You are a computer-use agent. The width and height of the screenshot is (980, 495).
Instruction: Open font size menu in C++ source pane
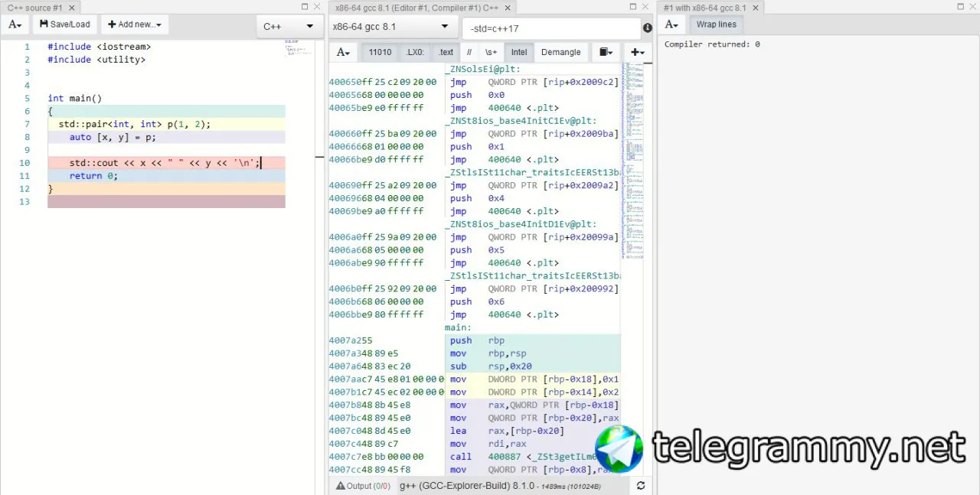(15, 24)
